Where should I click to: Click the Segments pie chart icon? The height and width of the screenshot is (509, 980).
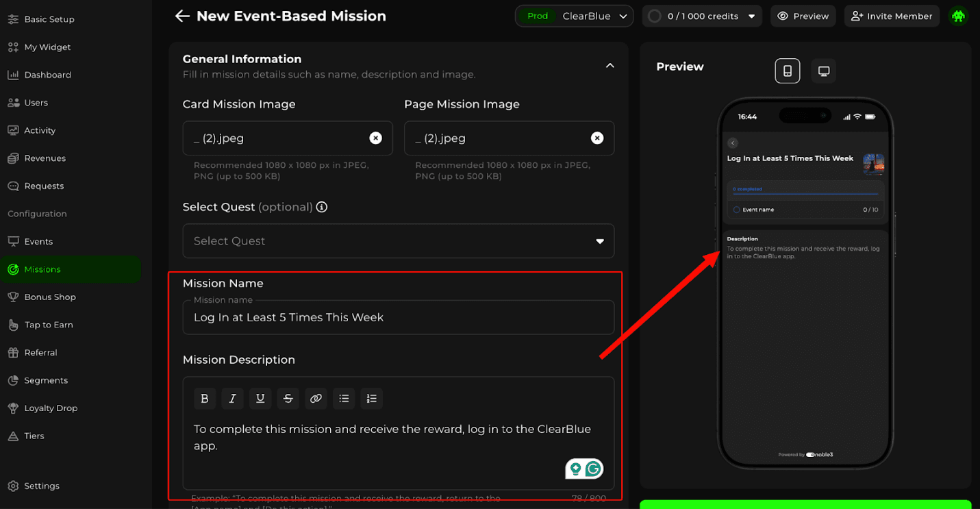click(13, 380)
